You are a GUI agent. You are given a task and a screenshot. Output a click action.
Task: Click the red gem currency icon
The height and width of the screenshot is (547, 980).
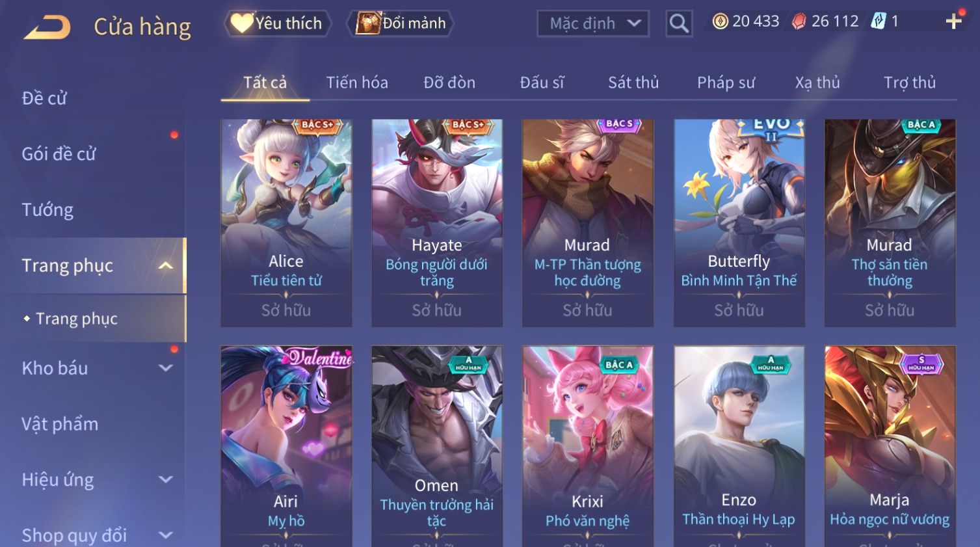click(799, 21)
